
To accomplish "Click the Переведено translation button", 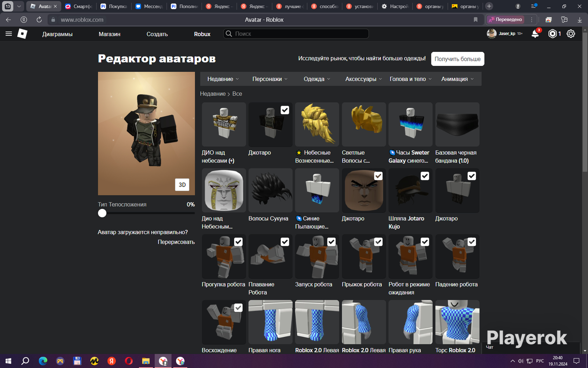I will click(506, 20).
